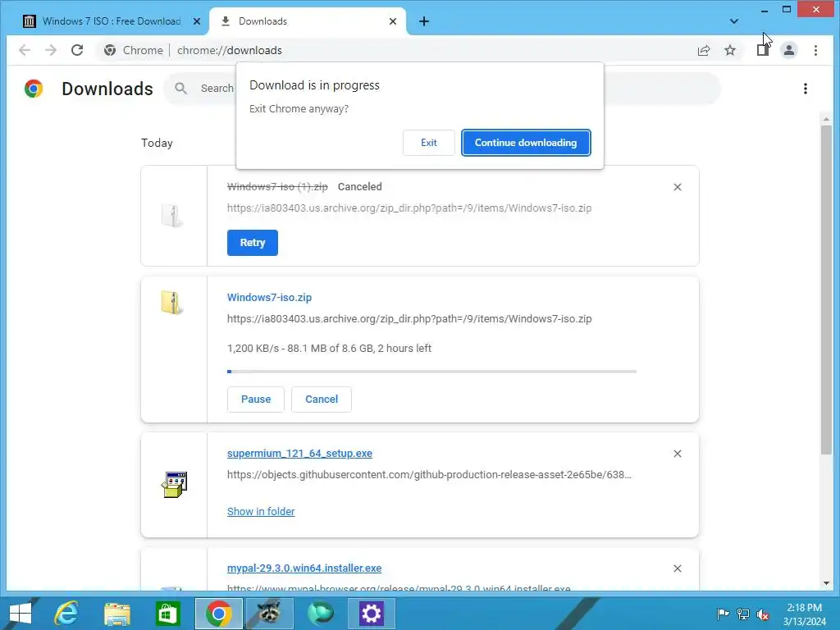The height and width of the screenshot is (630, 840).
Task: Close the Windows 7 ISO tab
Action: point(197,21)
